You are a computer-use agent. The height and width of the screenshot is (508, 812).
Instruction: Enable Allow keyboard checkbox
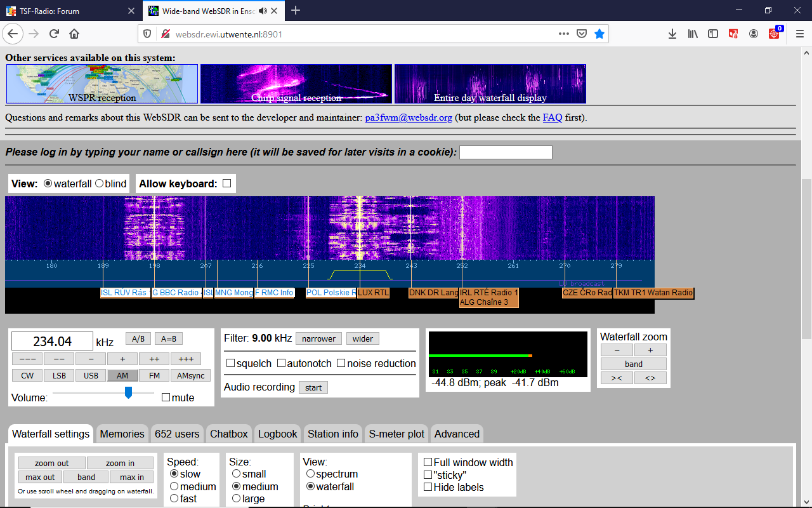(226, 184)
